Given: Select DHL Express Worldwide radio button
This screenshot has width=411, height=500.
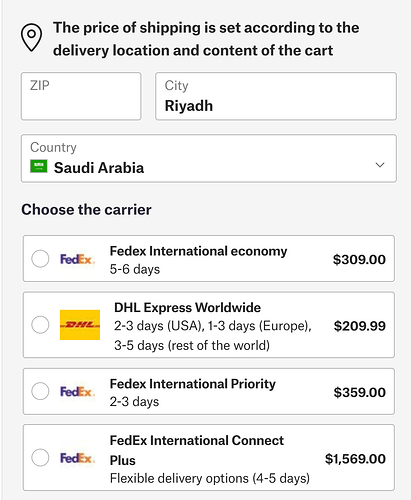Looking at the screenshot, I should pos(40,325).
